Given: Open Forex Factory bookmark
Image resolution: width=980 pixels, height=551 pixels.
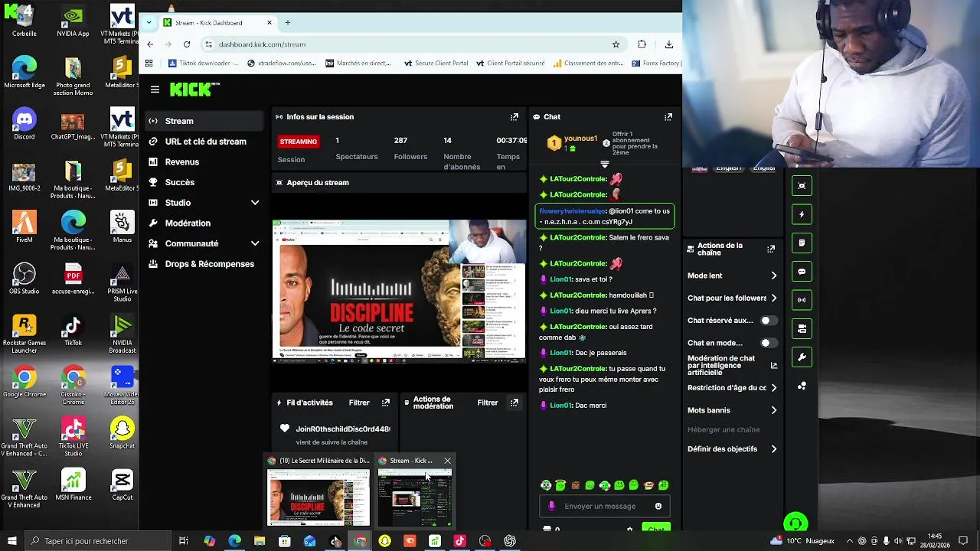Looking at the screenshot, I should 656,64.
